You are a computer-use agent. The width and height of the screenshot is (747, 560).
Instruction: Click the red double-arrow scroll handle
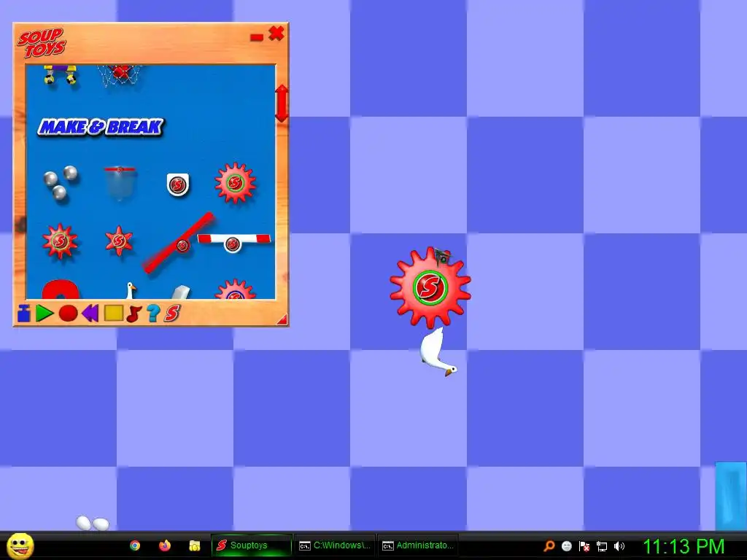point(282,104)
